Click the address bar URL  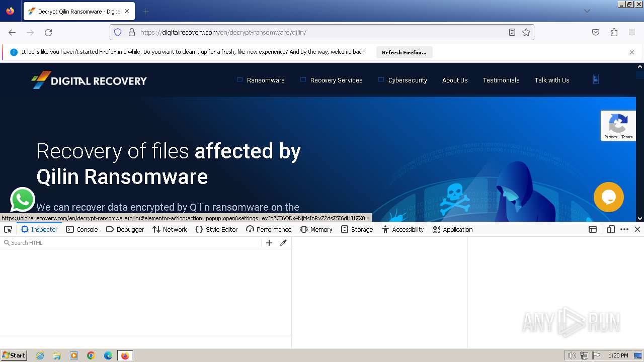(322, 32)
